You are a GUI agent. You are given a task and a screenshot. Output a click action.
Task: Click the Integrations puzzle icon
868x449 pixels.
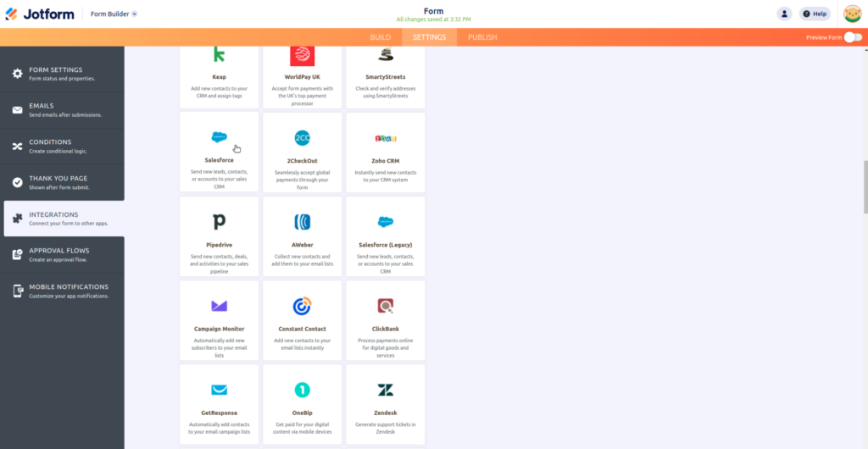18,219
